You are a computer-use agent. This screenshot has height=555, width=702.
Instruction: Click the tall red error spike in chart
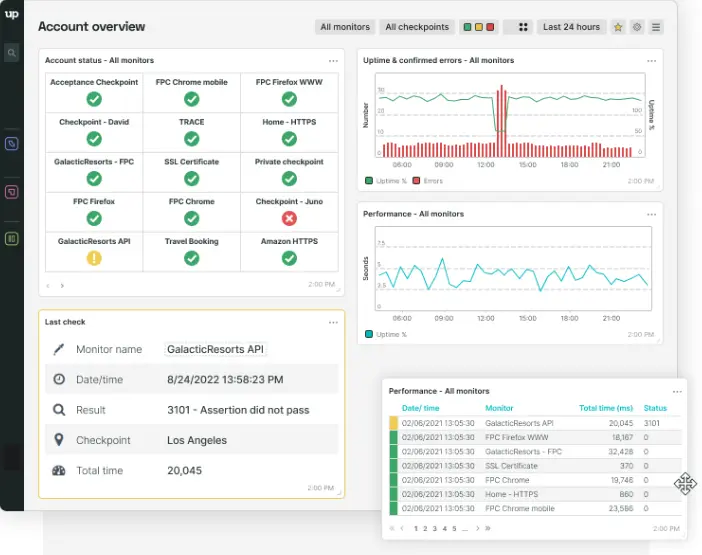pos(502,120)
